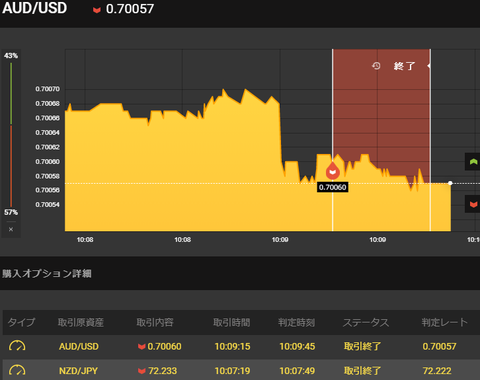Click the 終了 label in red zone
Screen dimensions: 480x380
404,66
